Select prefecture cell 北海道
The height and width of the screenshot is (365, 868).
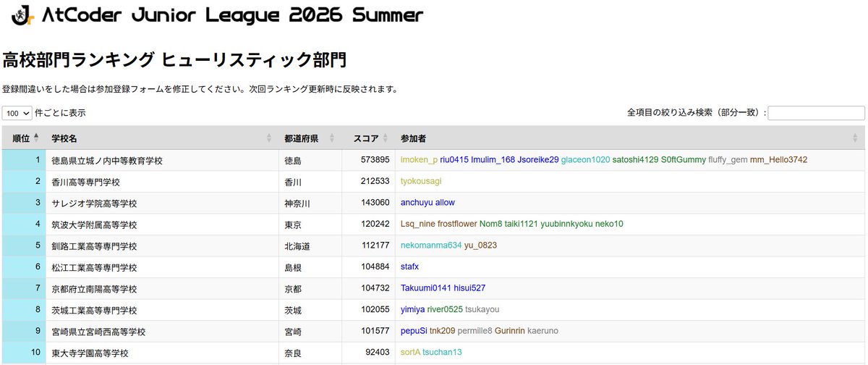[x=297, y=246]
